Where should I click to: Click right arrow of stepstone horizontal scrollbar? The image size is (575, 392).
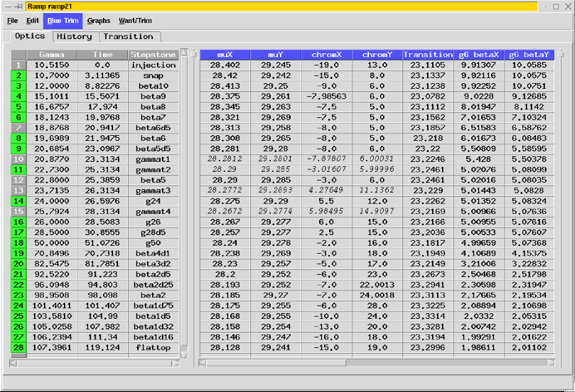pos(176,363)
